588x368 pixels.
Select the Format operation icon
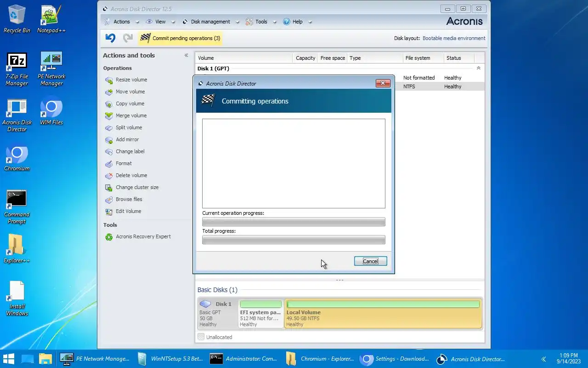click(x=109, y=164)
